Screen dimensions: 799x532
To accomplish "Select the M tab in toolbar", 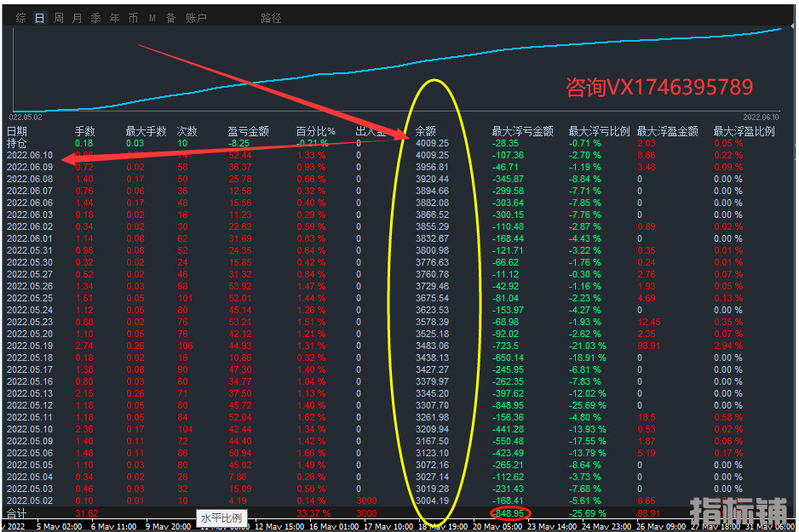I will [x=152, y=18].
